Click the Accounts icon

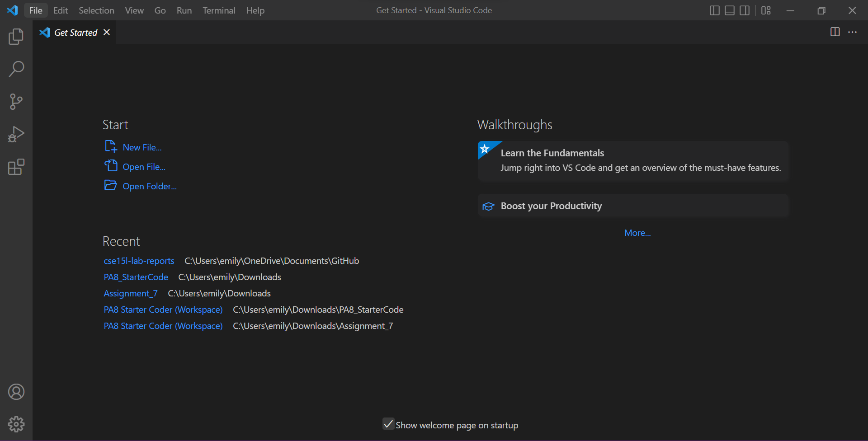(x=16, y=392)
